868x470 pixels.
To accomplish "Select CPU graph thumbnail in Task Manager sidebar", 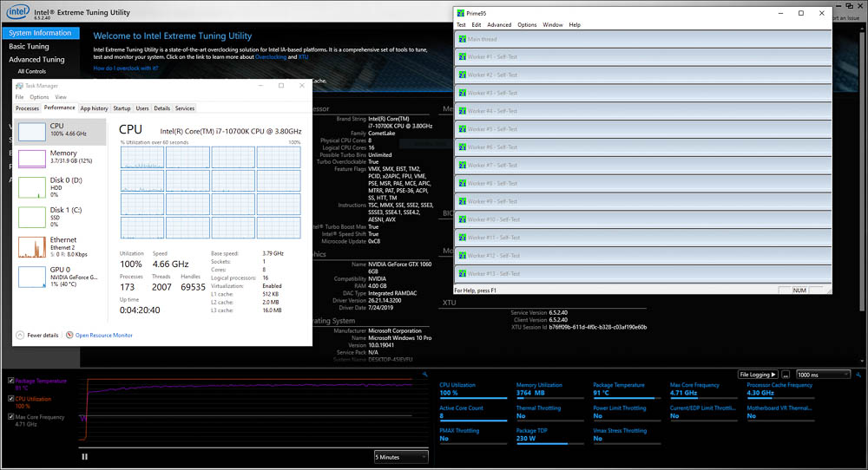I will point(32,132).
